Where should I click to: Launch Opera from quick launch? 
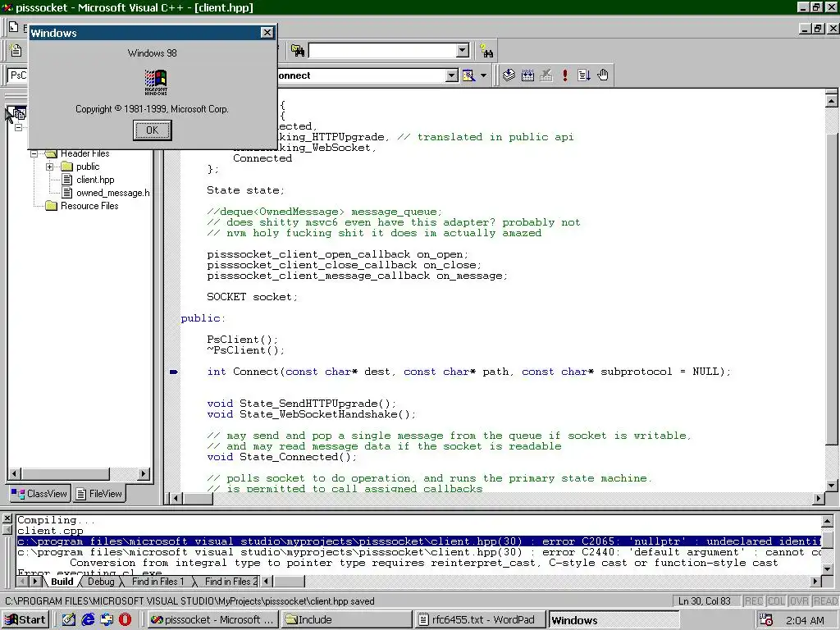(125, 619)
